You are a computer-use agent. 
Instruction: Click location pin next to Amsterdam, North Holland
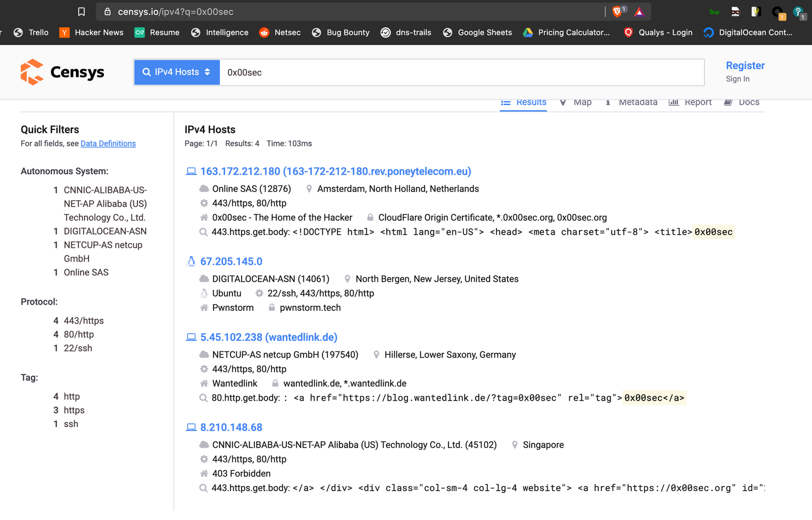309,189
